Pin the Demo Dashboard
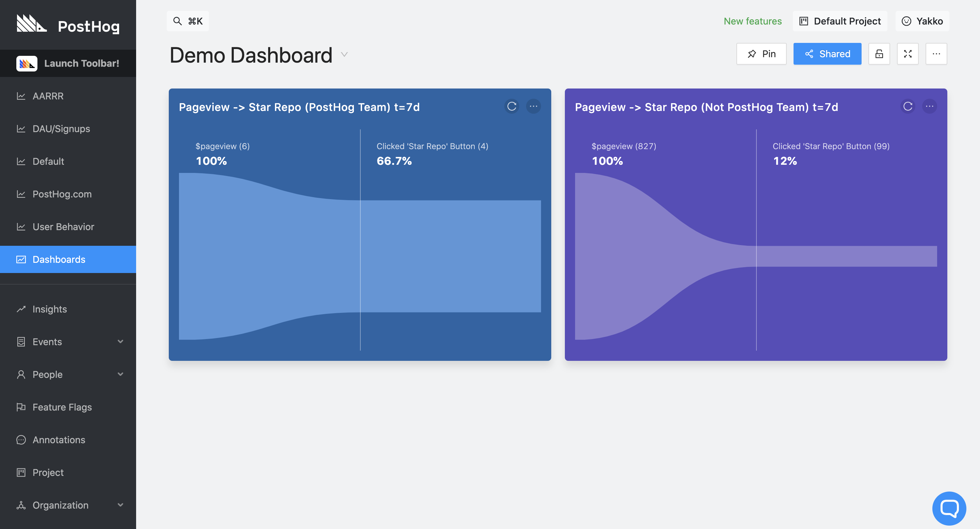 click(761, 54)
